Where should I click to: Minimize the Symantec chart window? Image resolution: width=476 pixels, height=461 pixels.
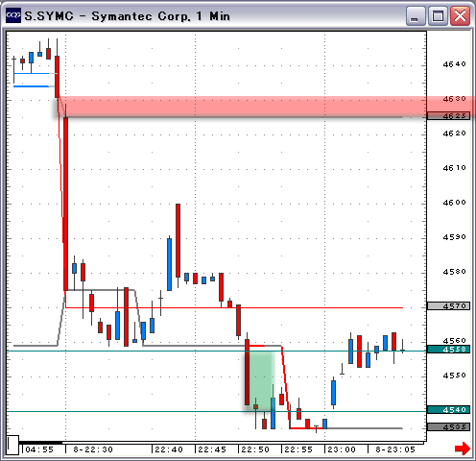(x=416, y=15)
